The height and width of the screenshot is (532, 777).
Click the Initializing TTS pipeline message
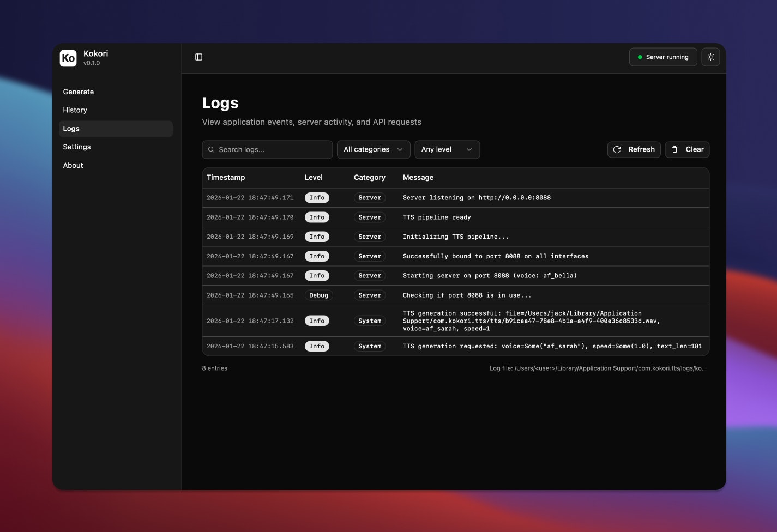click(456, 237)
